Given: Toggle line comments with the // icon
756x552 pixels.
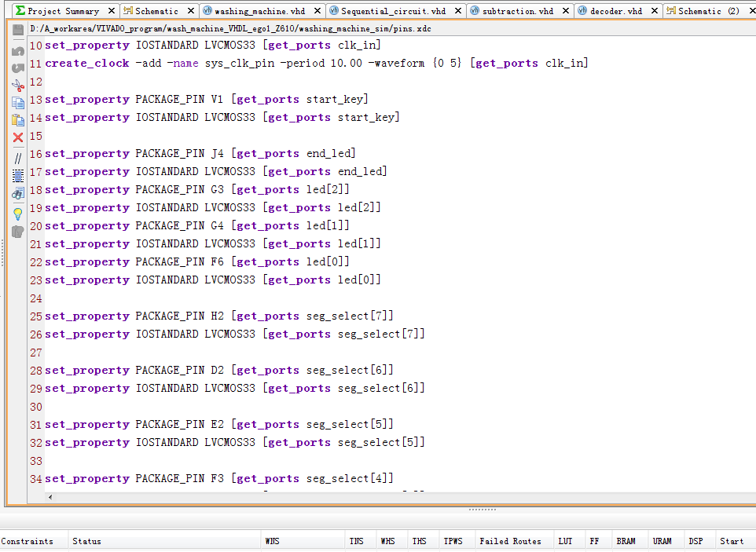Looking at the screenshot, I should click(17, 158).
